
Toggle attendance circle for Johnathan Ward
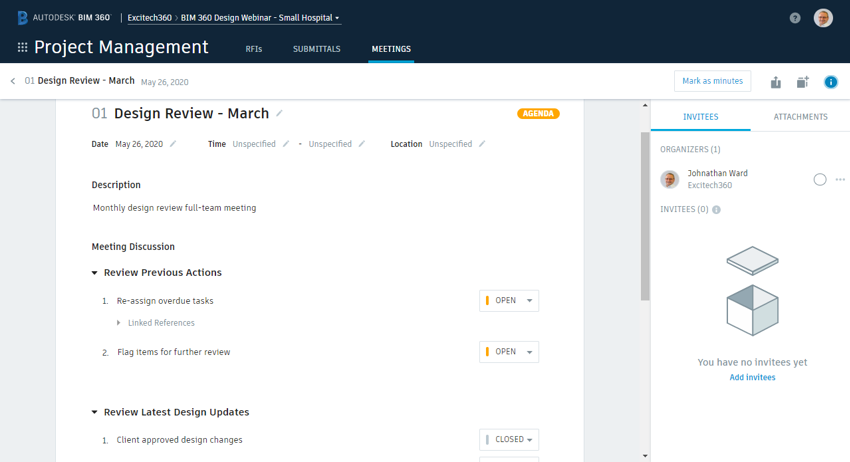pyautogui.click(x=820, y=179)
